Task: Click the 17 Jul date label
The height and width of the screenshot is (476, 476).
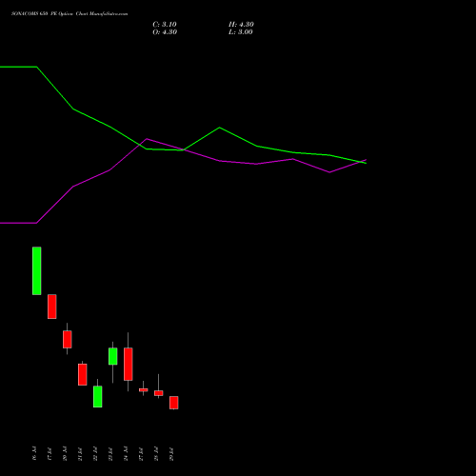Action: pos(50,453)
